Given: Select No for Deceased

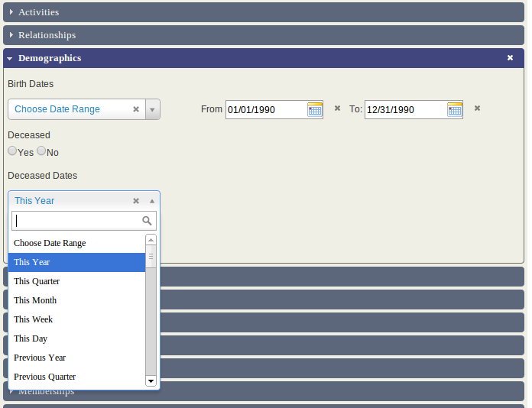Looking at the screenshot, I should (x=41, y=151).
